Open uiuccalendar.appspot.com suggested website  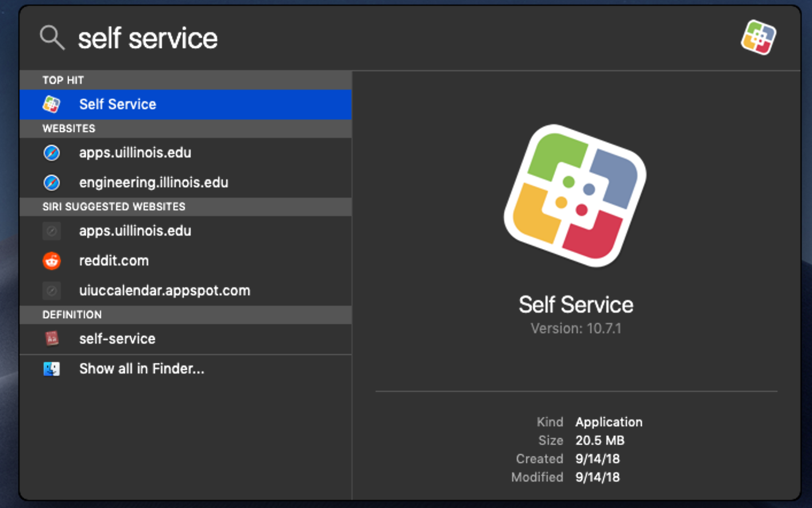tap(185, 291)
